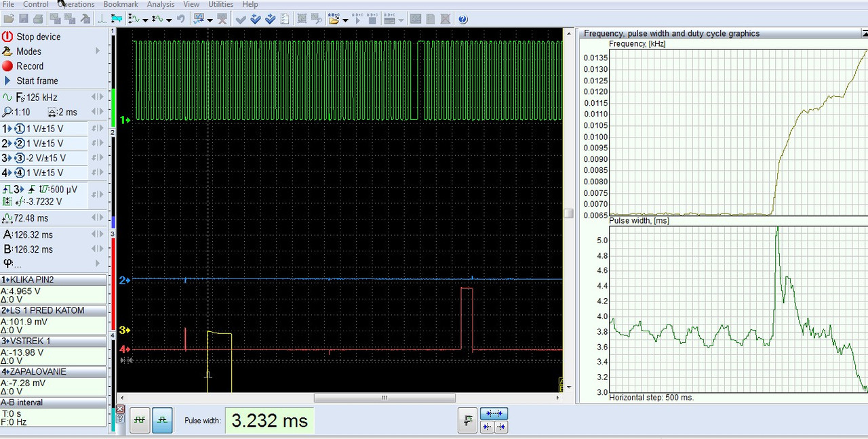Click the checkmark with down arrow icon
Image resolution: width=868 pixels, height=439 pixels.
pos(256,19)
